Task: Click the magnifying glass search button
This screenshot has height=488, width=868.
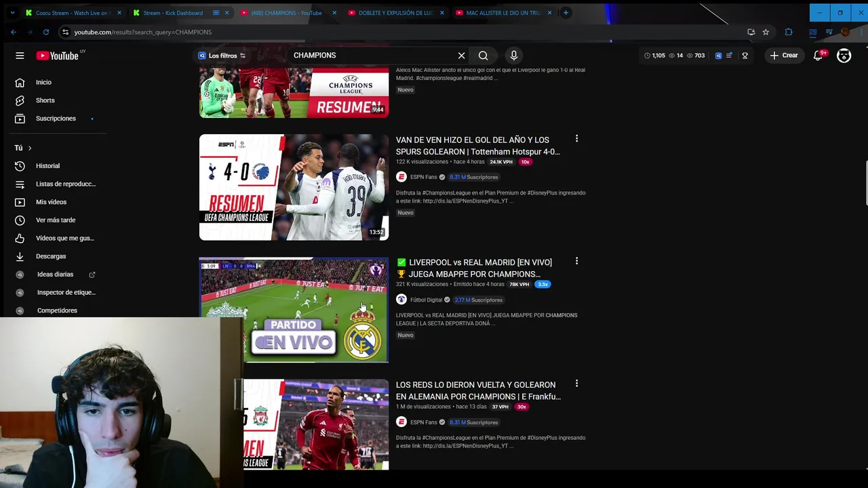Action: tap(483, 56)
